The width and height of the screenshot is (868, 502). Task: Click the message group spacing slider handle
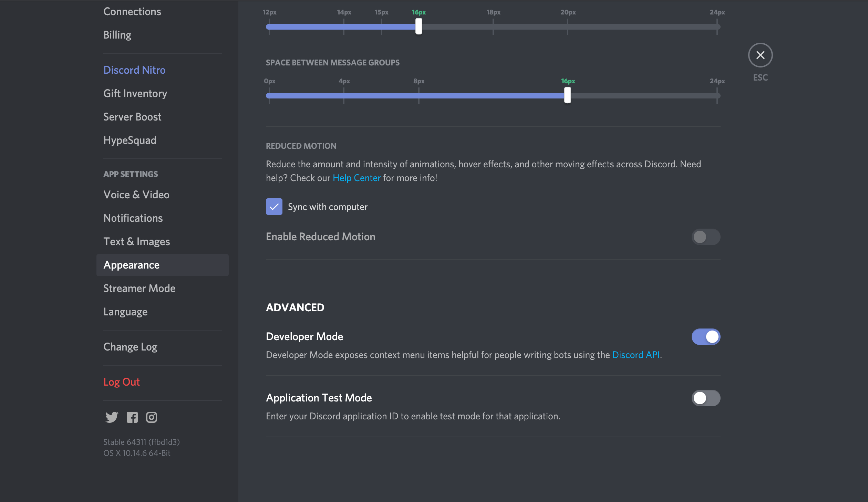(x=568, y=95)
